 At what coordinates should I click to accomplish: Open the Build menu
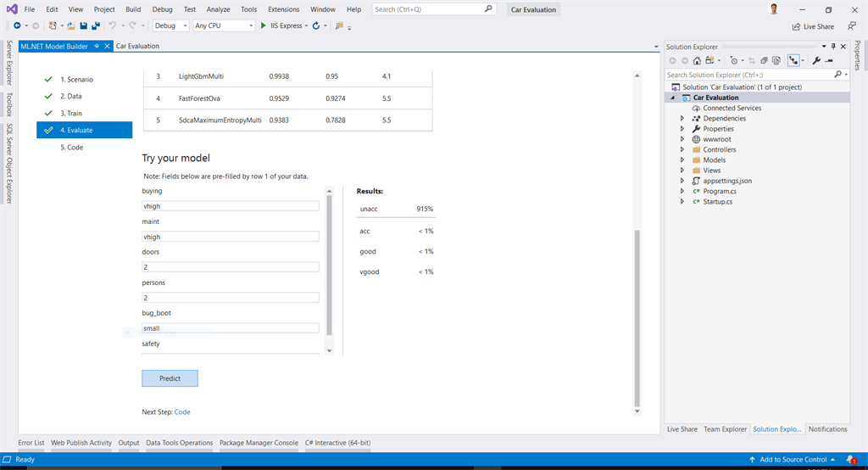[133, 9]
